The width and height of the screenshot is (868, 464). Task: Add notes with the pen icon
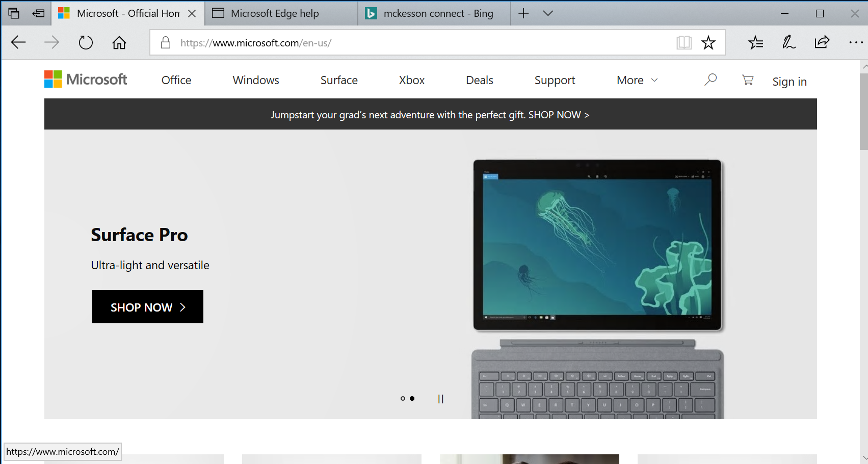[789, 42]
